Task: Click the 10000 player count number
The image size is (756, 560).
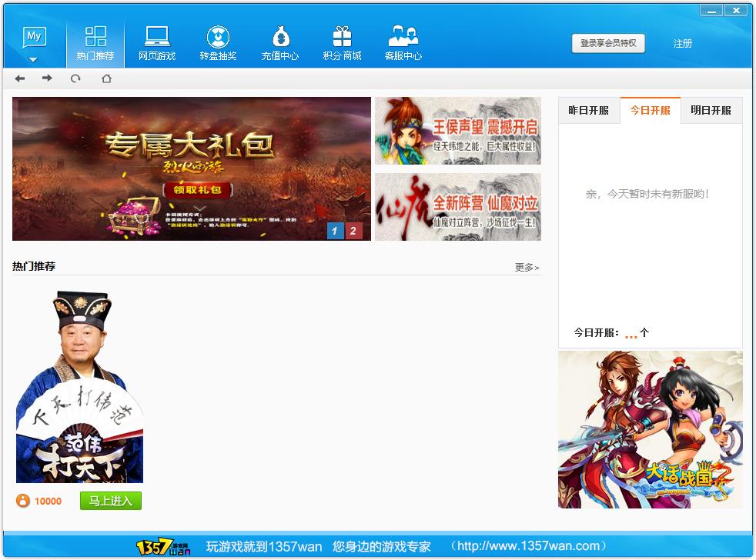Action: click(49, 502)
